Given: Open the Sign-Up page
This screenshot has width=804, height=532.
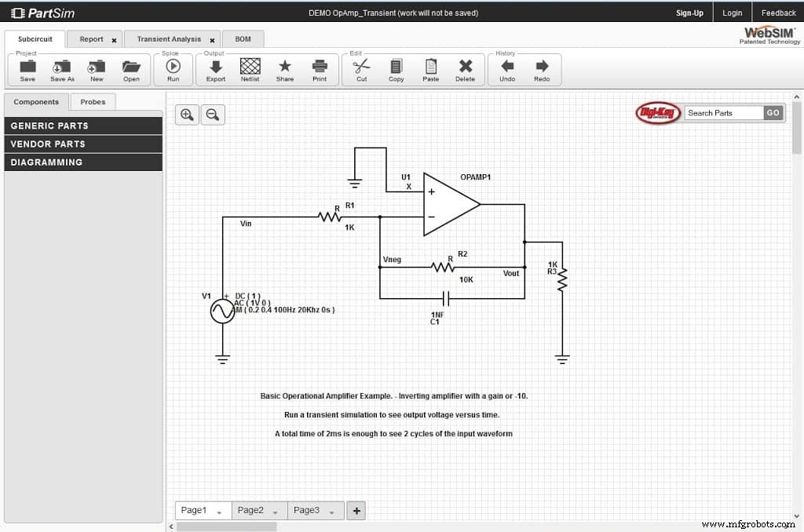Looking at the screenshot, I should click(689, 13).
